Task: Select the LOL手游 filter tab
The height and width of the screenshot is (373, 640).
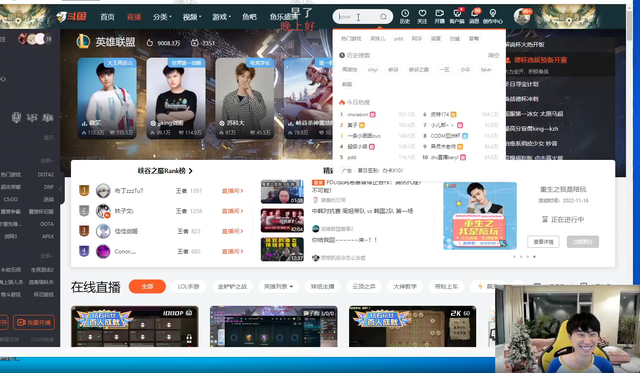Action: click(x=189, y=286)
